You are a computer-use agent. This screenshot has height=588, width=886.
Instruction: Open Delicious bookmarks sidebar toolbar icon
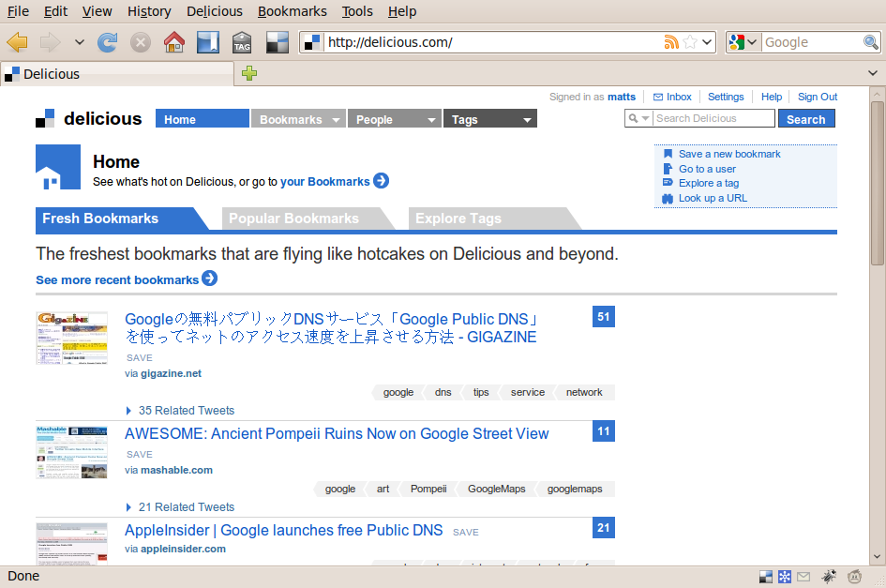[208, 42]
